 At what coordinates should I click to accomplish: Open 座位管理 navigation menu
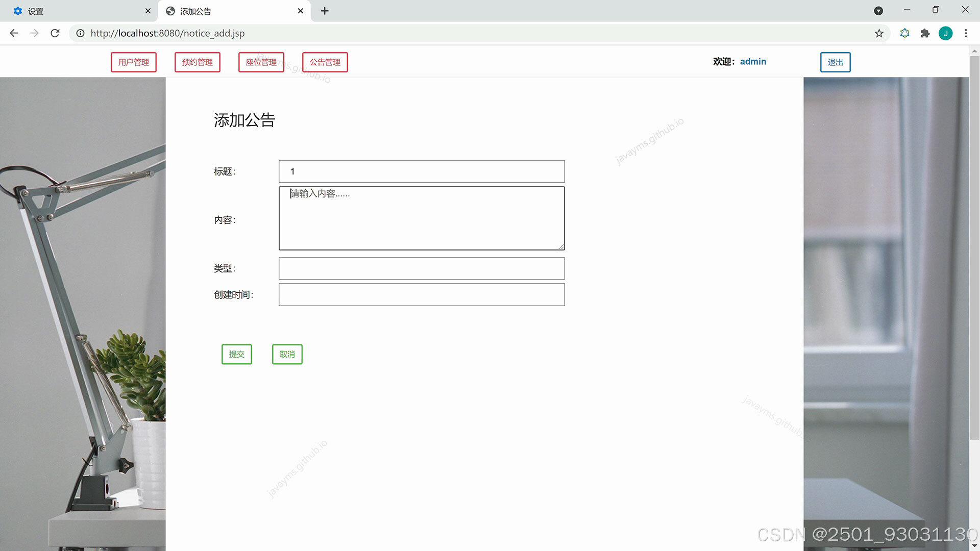click(x=261, y=62)
